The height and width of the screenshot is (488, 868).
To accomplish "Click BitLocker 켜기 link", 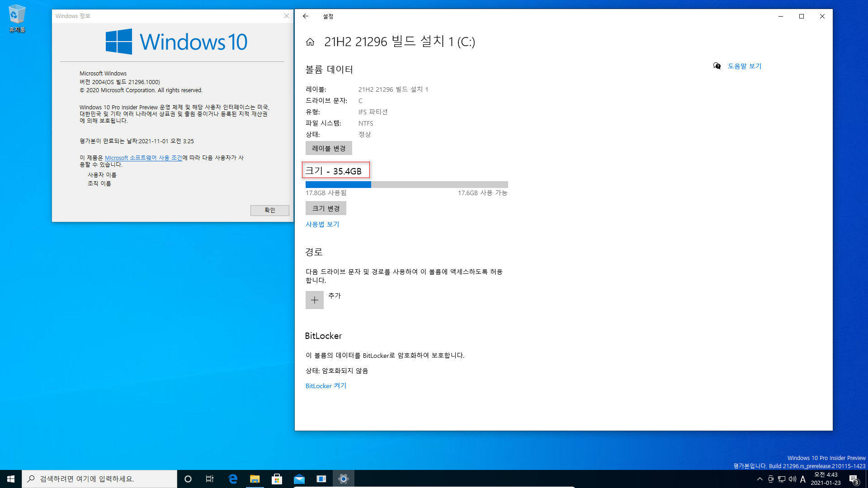I will pos(326,386).
